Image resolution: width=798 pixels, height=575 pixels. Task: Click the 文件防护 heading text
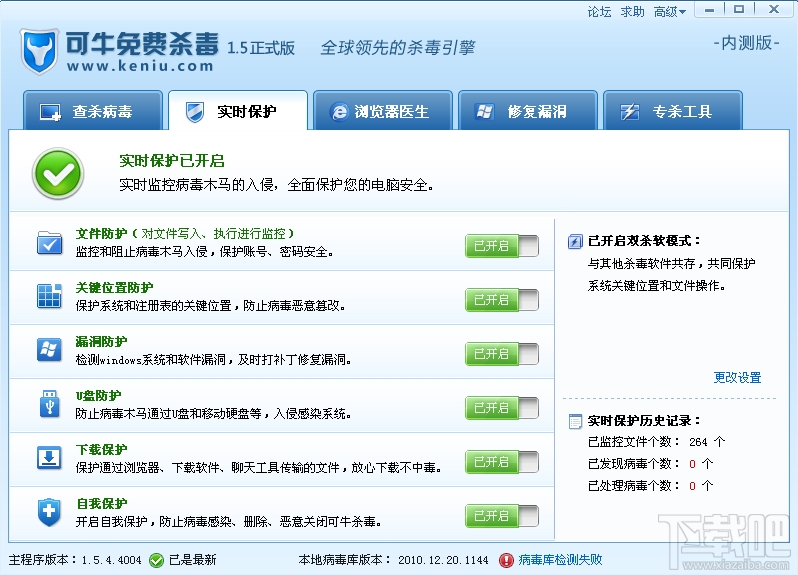click(x=101, y=234)
